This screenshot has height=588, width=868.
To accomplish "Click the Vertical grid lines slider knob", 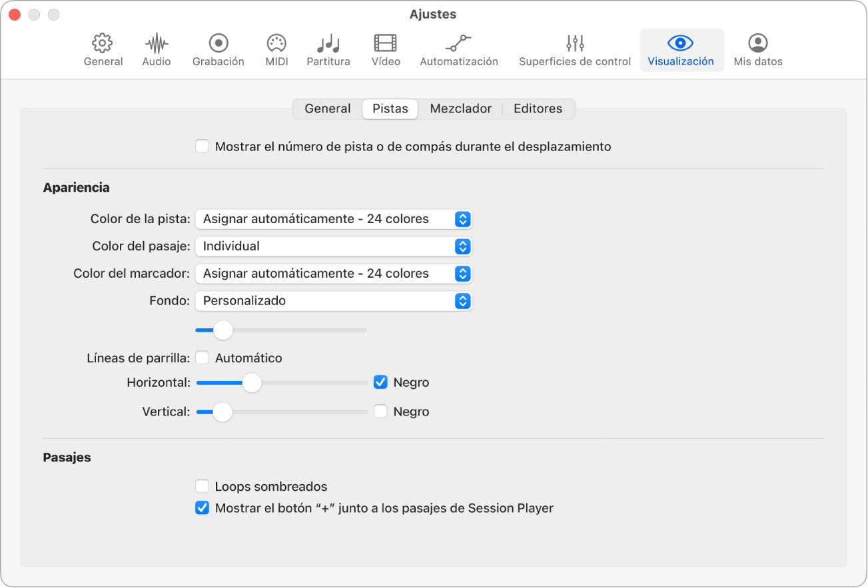I will (222, 412).
